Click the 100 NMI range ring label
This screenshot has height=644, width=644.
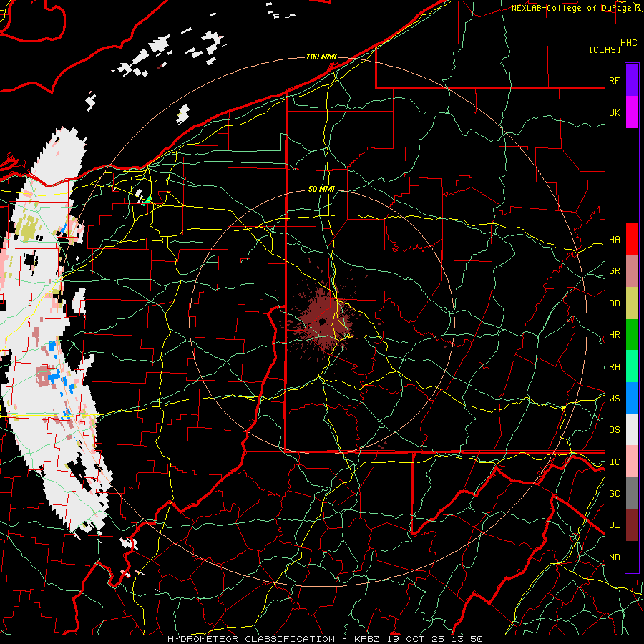(321, 57)
